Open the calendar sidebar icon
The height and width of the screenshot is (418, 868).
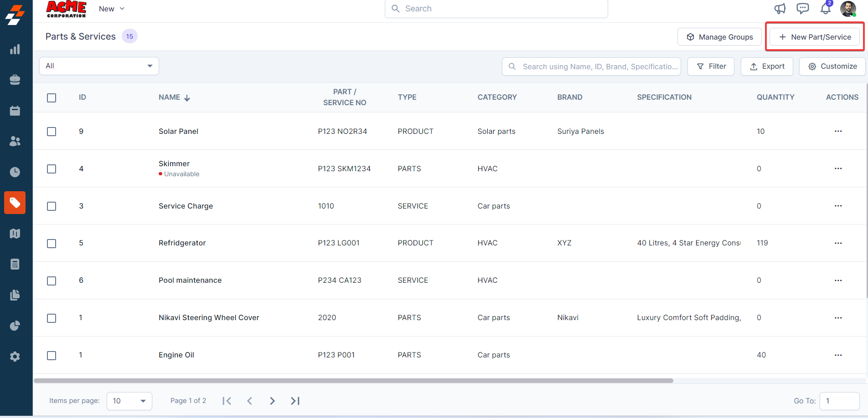coord(15,111)
